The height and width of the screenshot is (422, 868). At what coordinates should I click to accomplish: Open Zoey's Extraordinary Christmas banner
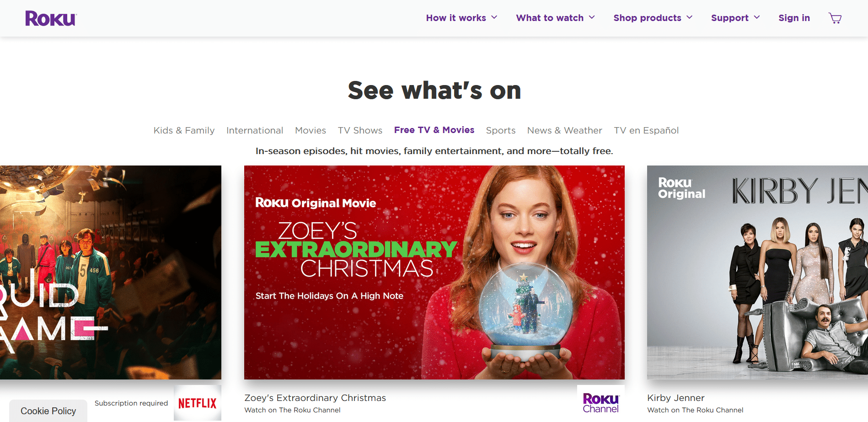(434, 272)
